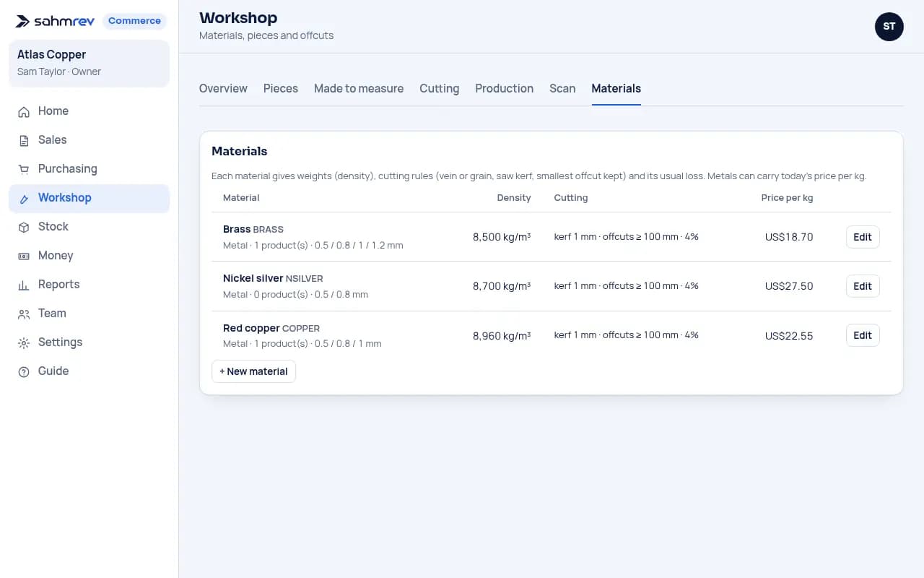Go to Sales in the sidebar
The width and height of the screenshot is (924, 578).
(x=89, y=140)
